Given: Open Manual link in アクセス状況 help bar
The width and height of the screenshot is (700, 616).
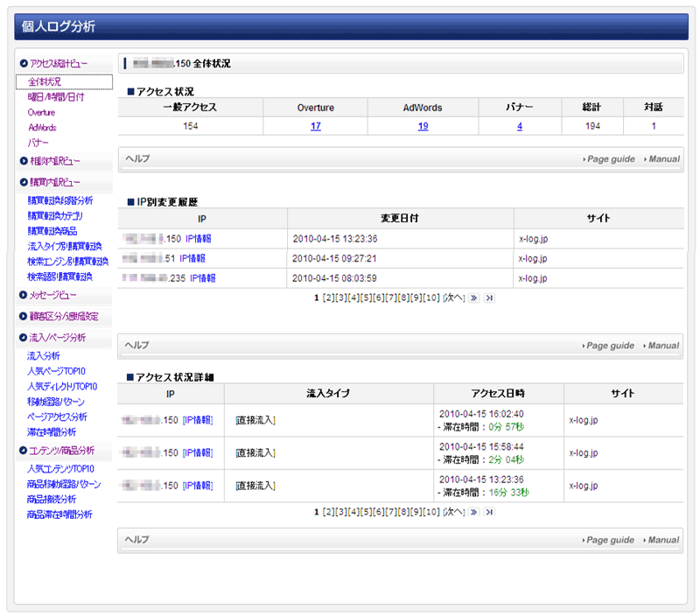Looking at the screenshot, I should [662, 159].
